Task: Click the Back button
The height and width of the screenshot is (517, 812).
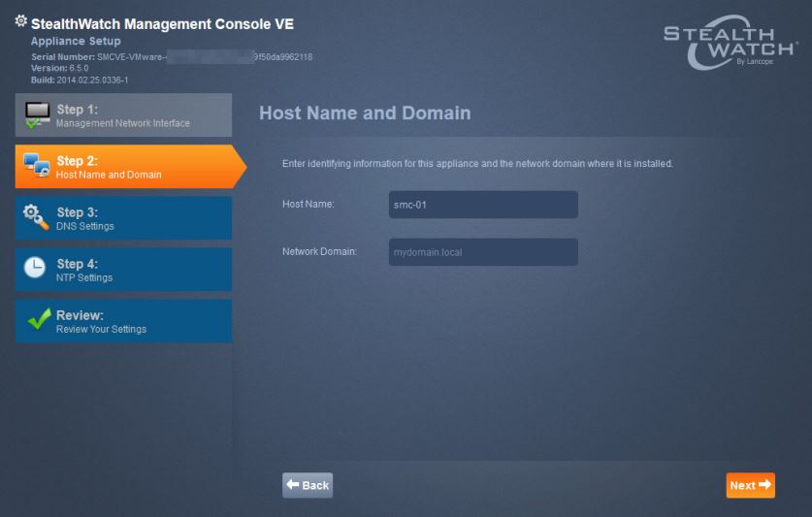Action: pyautogui.click(x=308, y=485)
